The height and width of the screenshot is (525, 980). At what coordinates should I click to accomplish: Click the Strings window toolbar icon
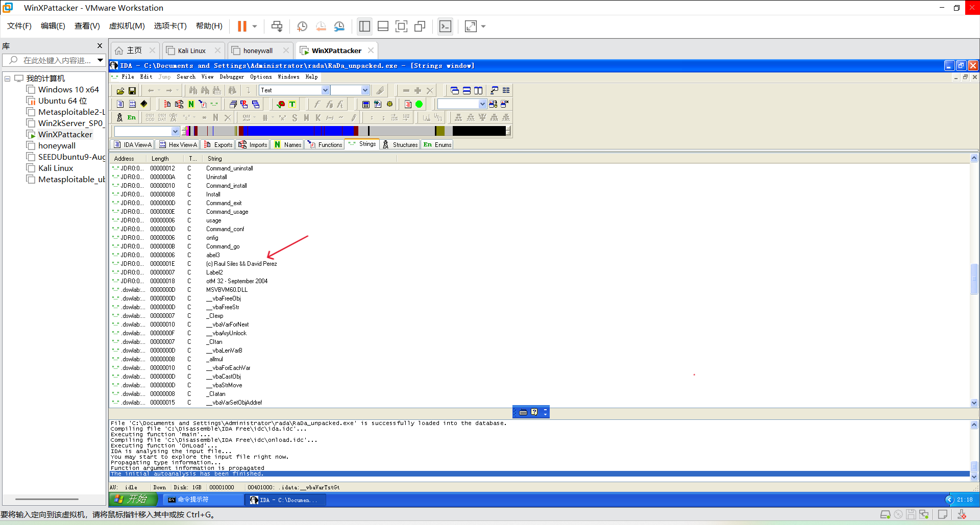tap(214, 104)
